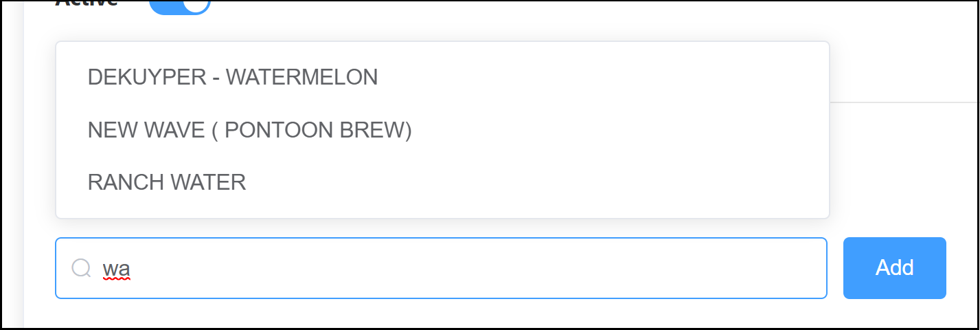
Task: Click the word WATERMELON in first suggestion
Action: [x=302, y=77]
